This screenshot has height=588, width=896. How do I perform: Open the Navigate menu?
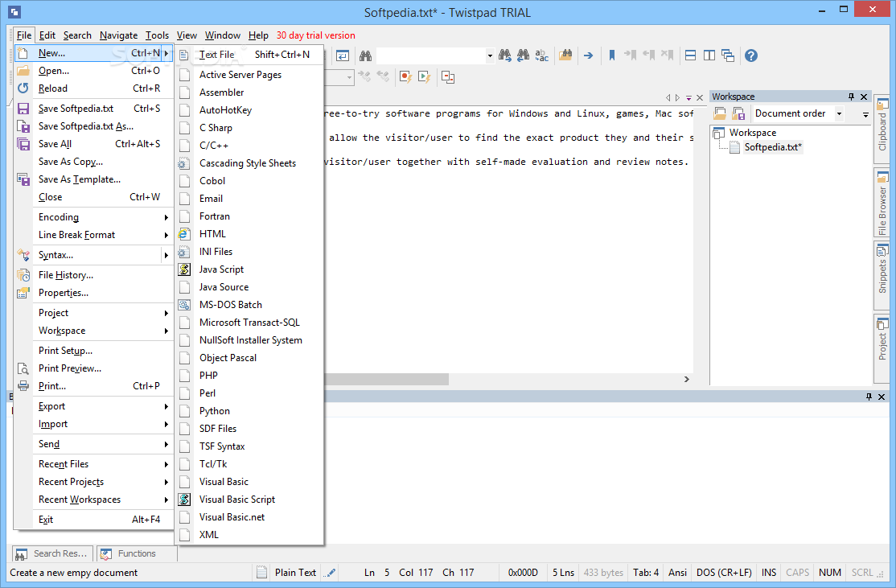118,35
